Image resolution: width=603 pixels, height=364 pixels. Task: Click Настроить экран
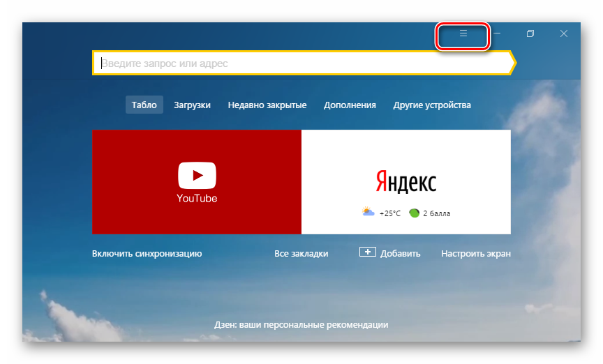click(x=476, y=254)
